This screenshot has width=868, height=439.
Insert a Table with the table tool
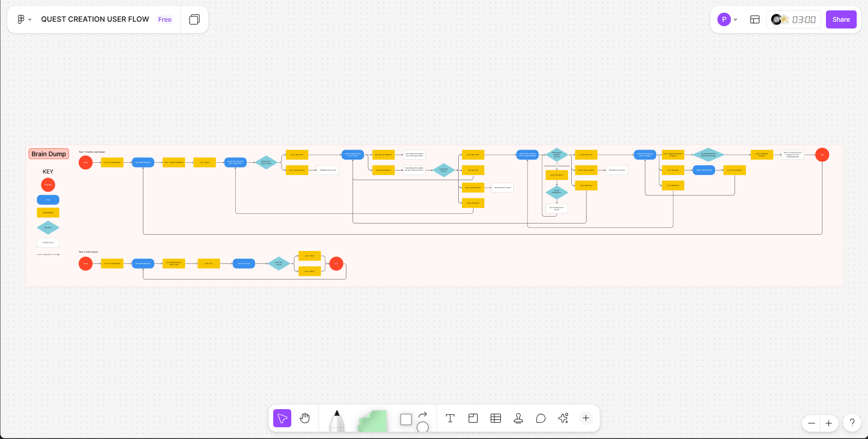coord(496,418)
